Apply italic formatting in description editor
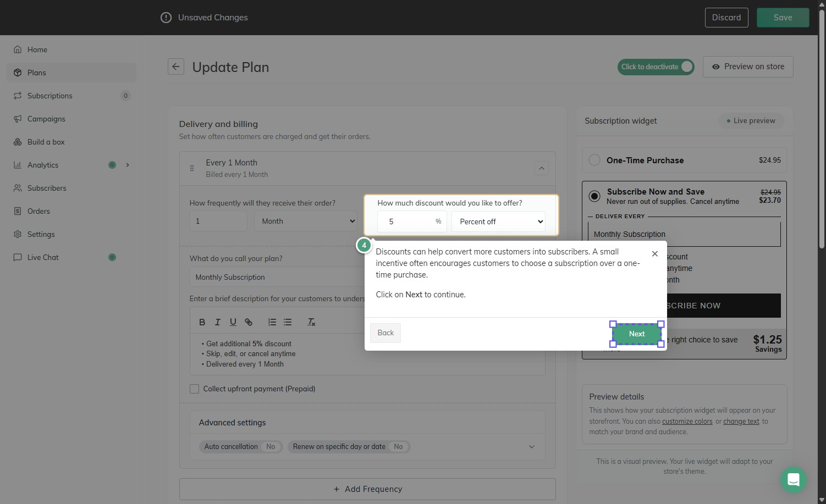826x504 pixels. pos(217,322)
